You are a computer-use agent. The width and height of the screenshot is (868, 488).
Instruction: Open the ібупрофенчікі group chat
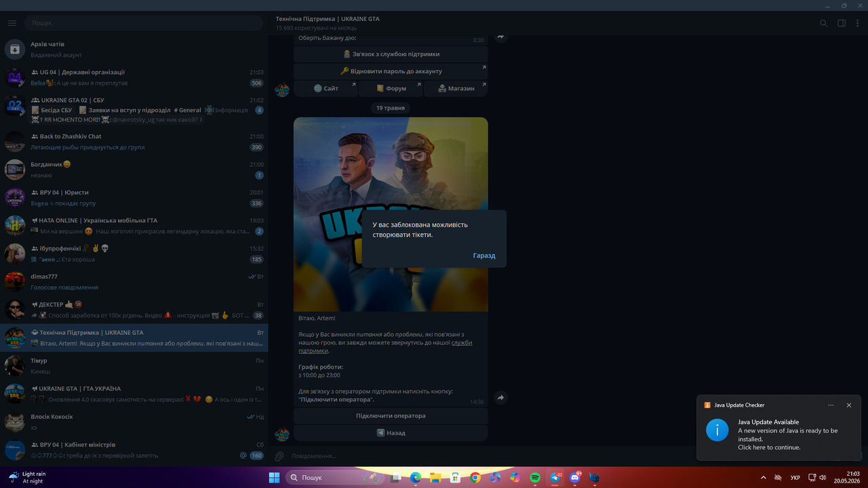pyautogui.click(x=134, y=253)
